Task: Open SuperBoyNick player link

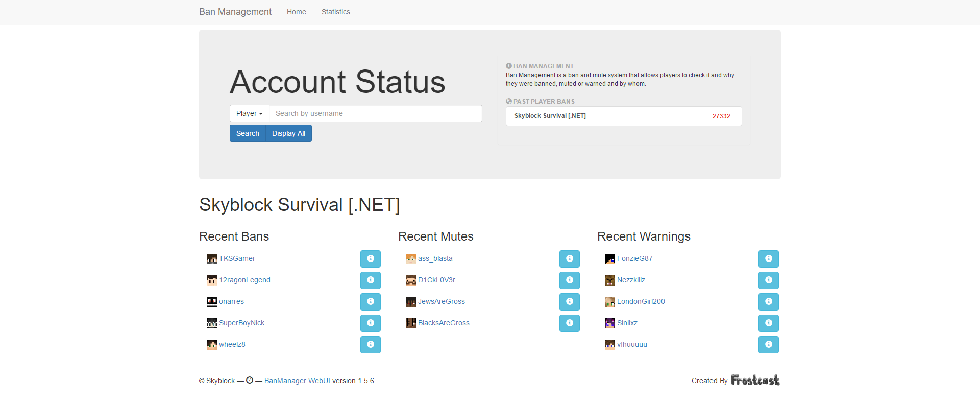Action: pyautogui.click(x=242, y=323)
